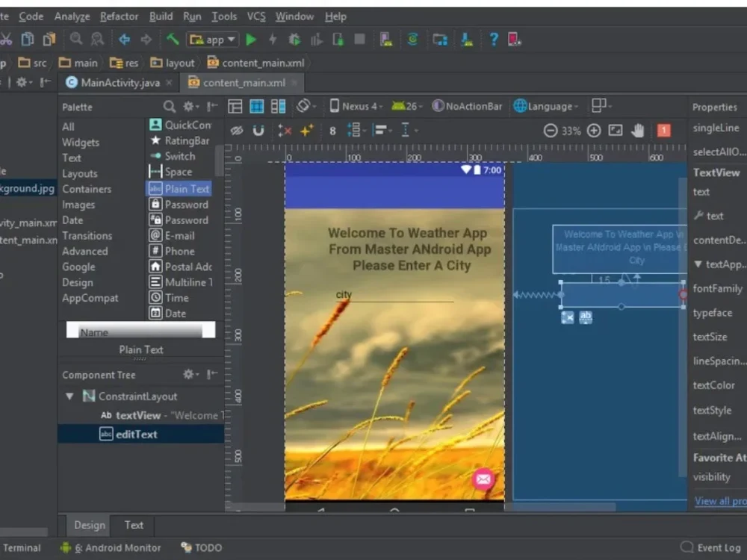Open the Refactor menu
Screen dimensions: 747x560
[x=119, y=16]
